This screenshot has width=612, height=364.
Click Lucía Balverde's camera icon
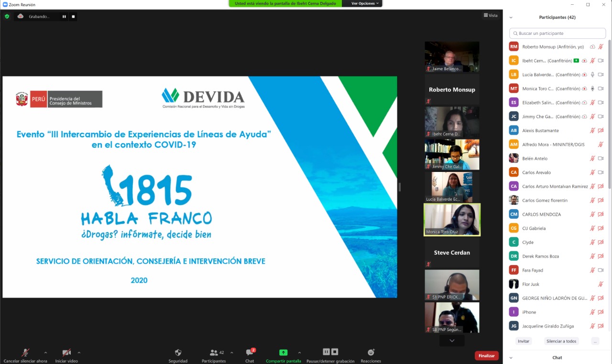601,75
